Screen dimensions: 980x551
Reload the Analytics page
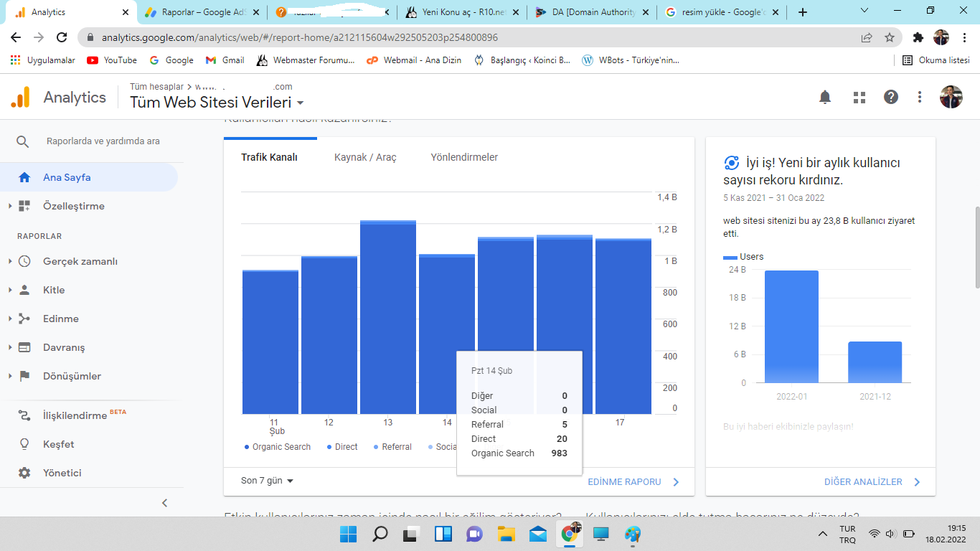(62, 37)
